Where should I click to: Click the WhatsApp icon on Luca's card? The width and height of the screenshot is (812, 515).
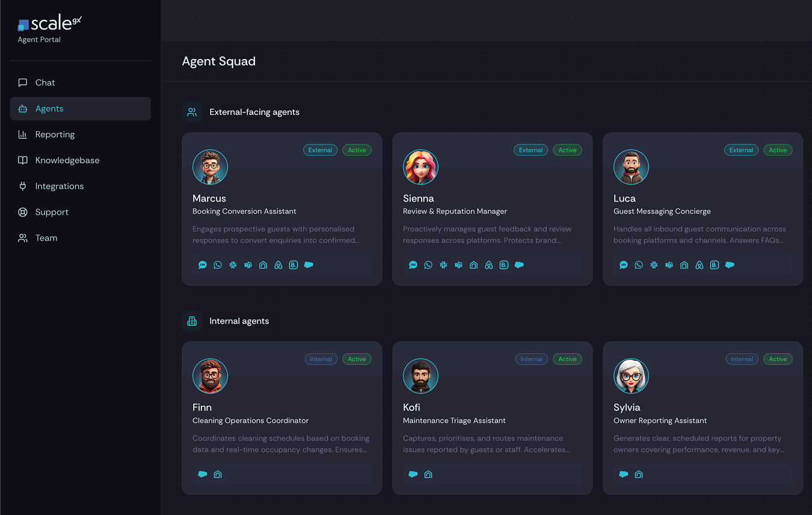click(639, 265)
